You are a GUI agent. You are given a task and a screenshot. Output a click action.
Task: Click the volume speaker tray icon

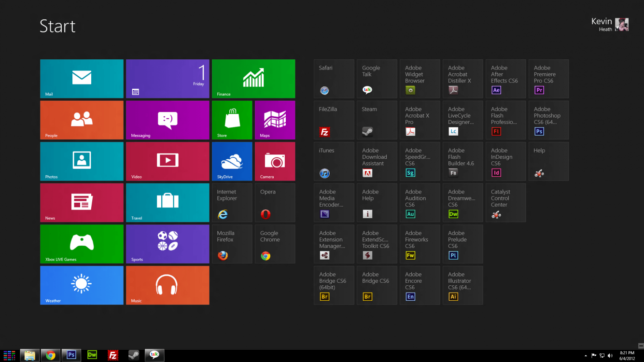[x=610, y=356]
